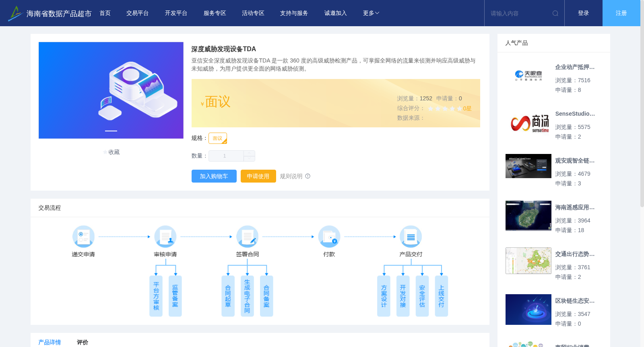This screenshot has height=347, width=644.
Task: Click the 注册 button
Action: pyautogui.click(x=621, y=13)
